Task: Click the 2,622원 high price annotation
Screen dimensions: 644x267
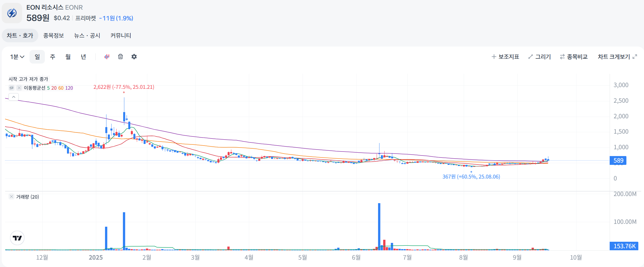Action: pyautogui.click(x=124, y=87)
